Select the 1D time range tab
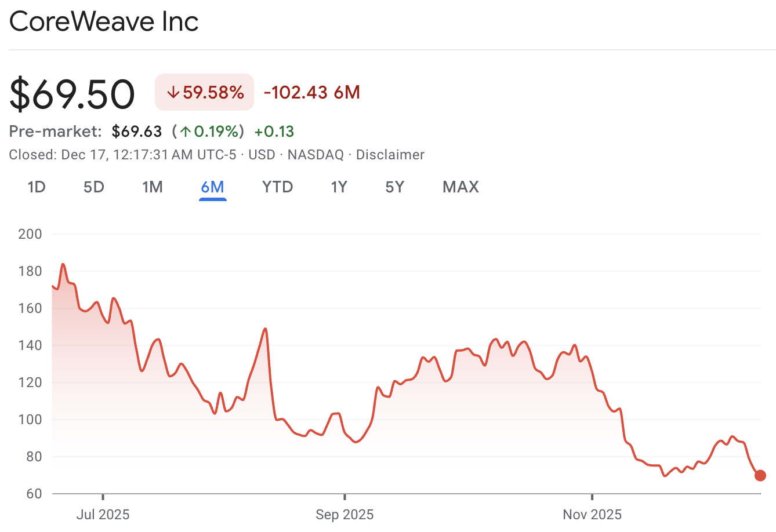This screenshot has width=776, height=532. click(36, 187)
